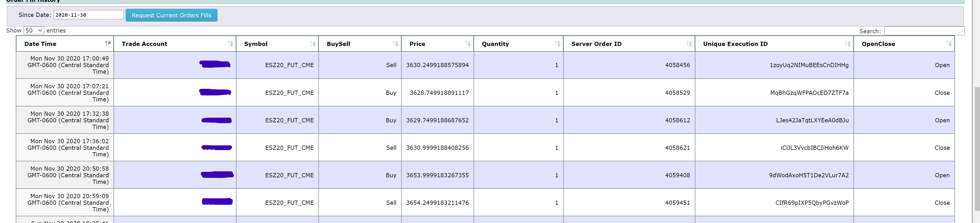
Task: Click Open status for order 4058456
Action: pos(942,65)
